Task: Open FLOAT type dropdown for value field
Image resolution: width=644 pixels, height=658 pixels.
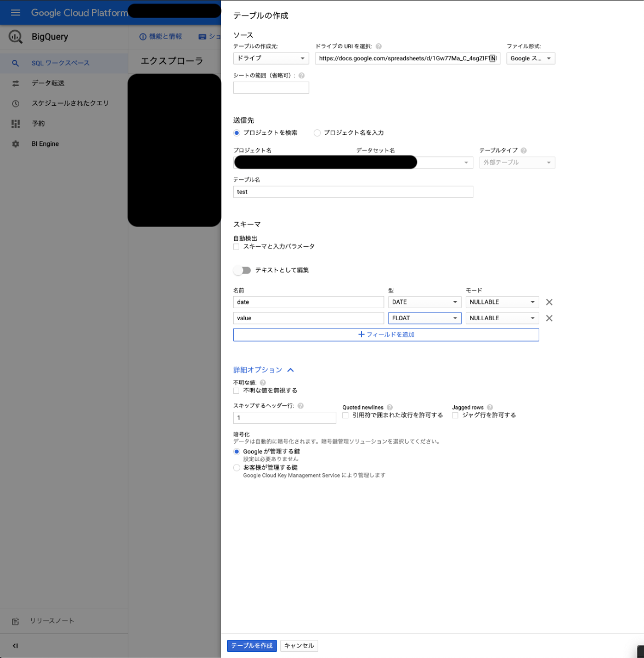Action: tap(425, 318)
